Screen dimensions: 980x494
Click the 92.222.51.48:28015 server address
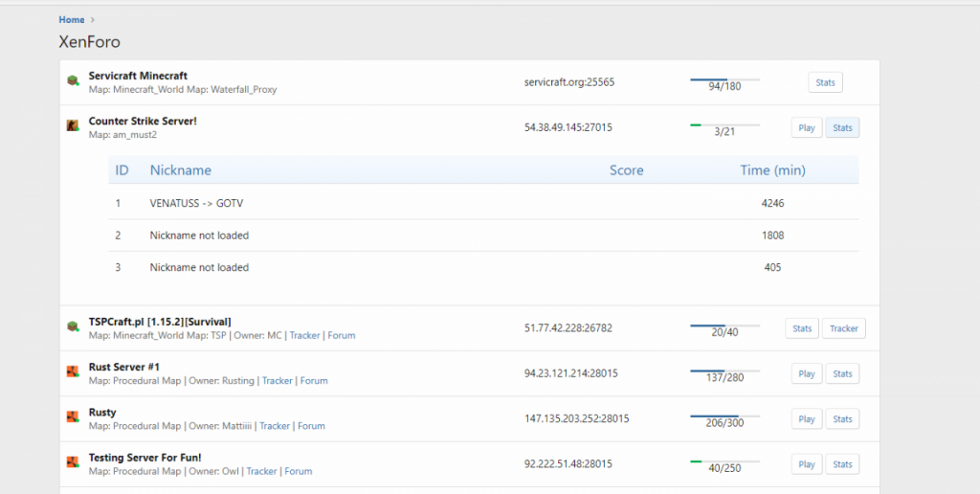pos(568,464)
